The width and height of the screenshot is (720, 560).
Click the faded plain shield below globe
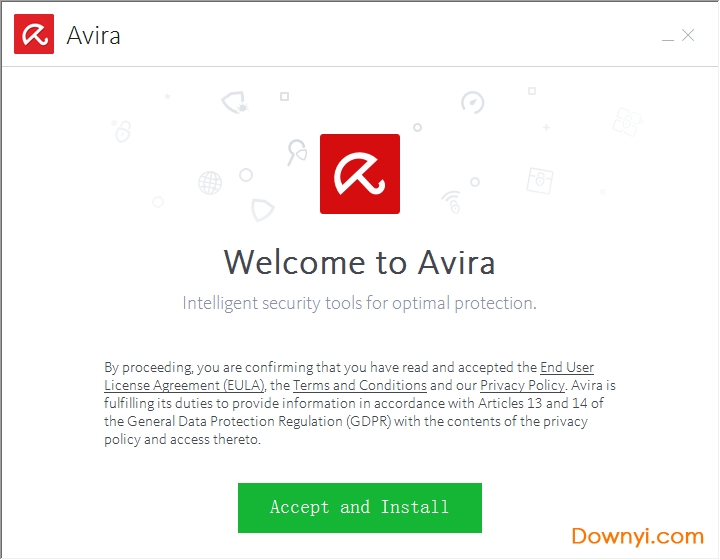tap(263, 209)
